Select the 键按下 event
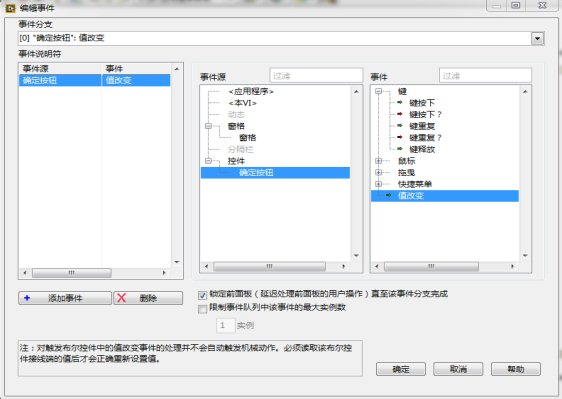Screen dimensions: 562x399 click(422, 103)
